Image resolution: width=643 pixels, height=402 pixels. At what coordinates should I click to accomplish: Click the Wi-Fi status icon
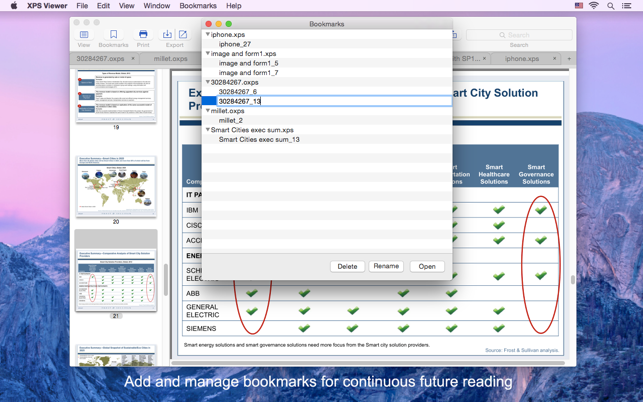(594, 6)
